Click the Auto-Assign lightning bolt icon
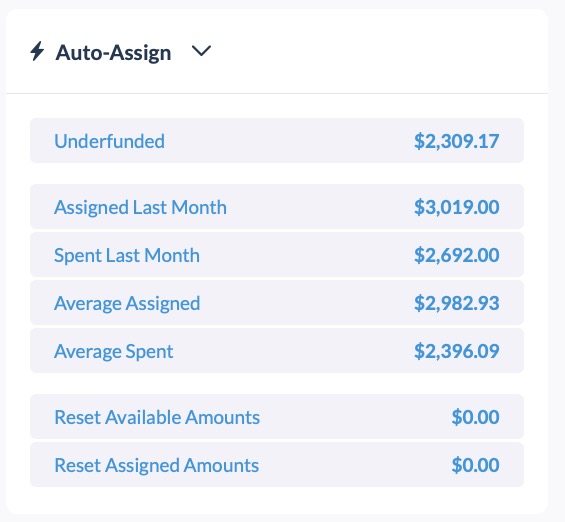 [x=37, y=51]
